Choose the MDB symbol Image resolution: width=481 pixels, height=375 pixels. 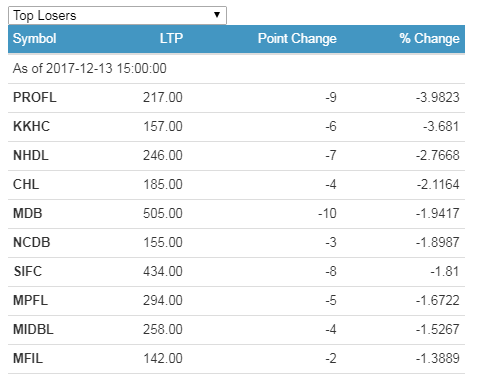pyautogui.click(x=28, y=214)
